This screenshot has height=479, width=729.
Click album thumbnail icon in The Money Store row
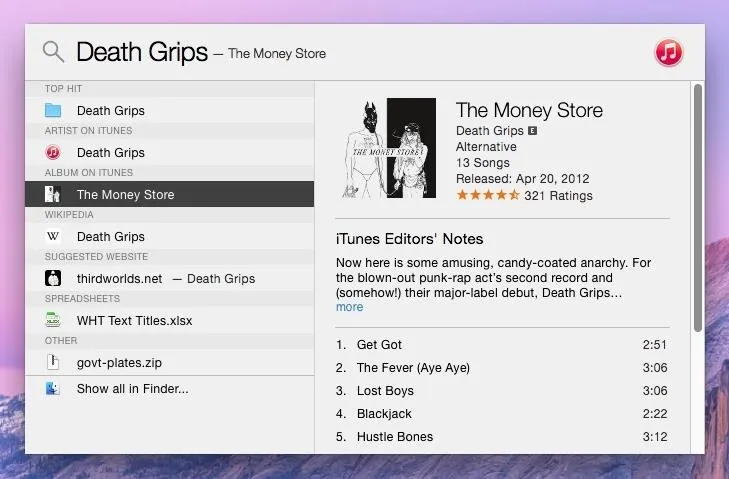click(x=53, y=194)
